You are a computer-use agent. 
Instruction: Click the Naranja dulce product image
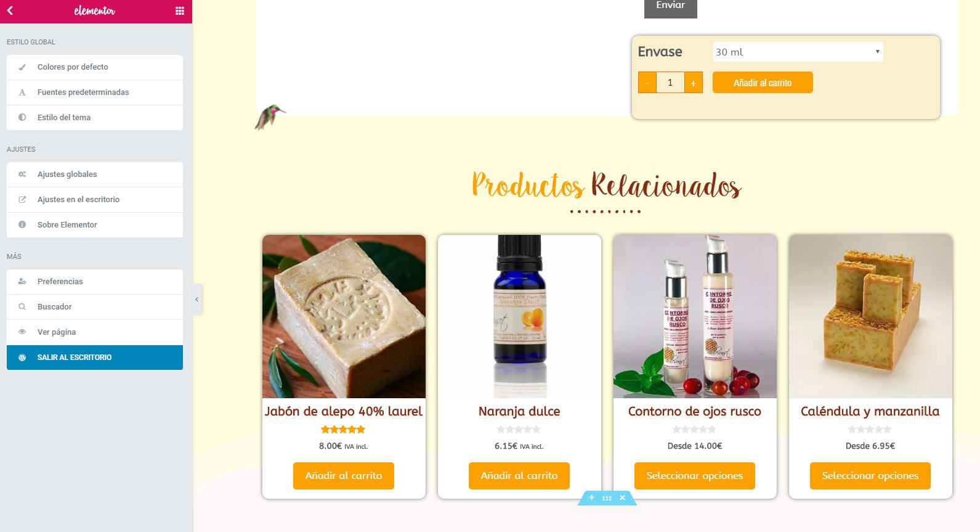click(519, 316)
